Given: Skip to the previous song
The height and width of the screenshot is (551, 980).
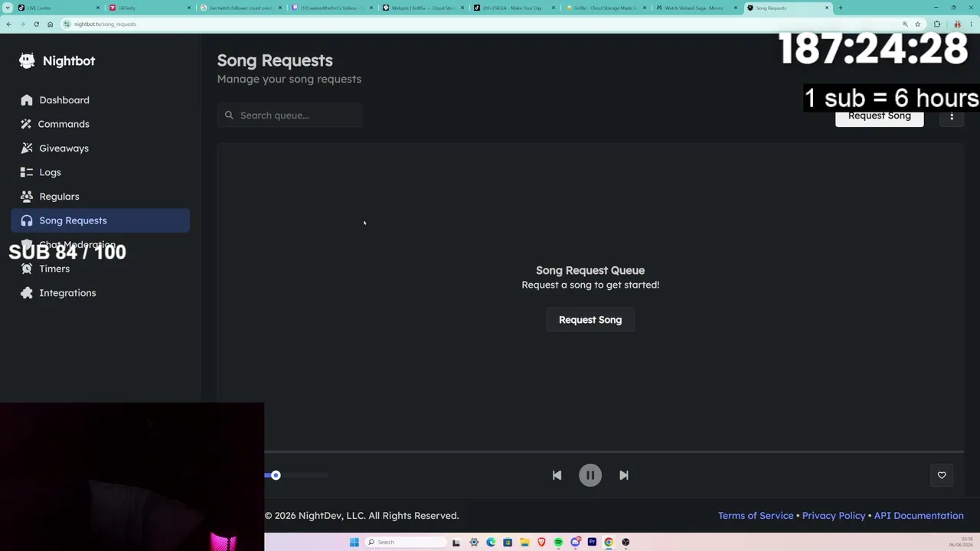Looking at the screenshot, I should click(557, 475).
